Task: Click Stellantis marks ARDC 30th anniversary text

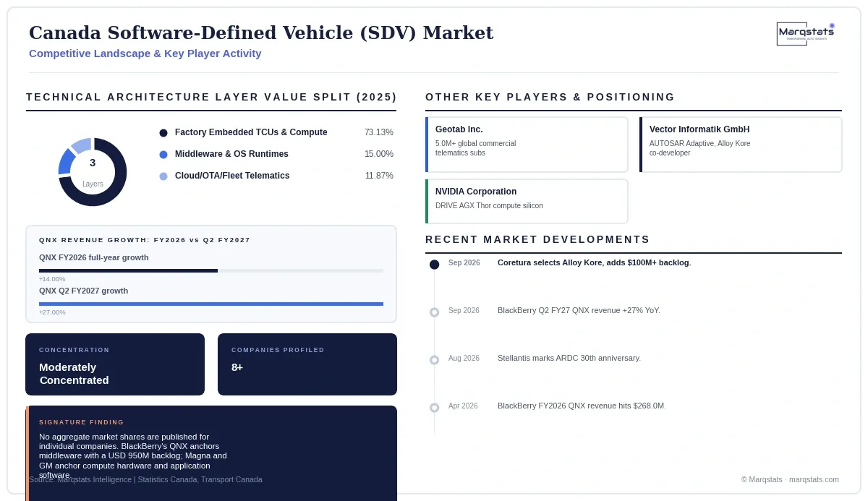Action: [x=569, y=358]
